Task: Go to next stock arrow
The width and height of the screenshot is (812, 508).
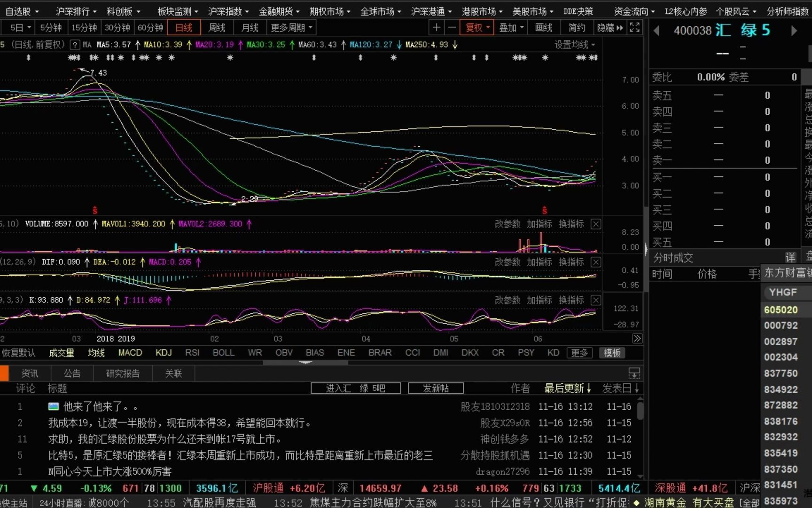Action: point(794,31)
